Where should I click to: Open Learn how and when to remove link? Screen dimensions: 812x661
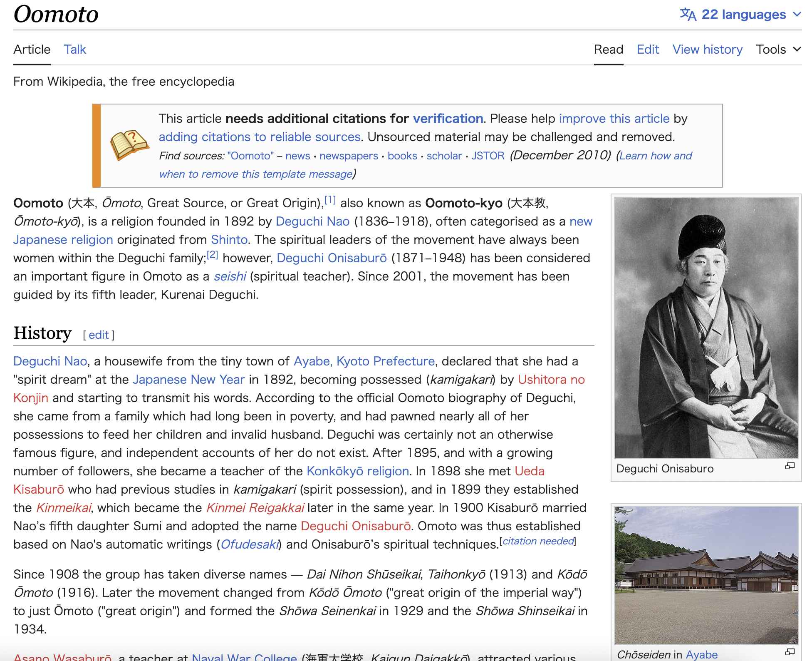[425, 165]
